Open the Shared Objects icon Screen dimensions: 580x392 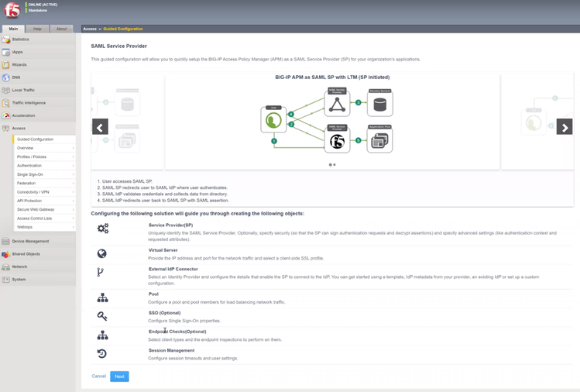pyautogui.click(x=5, y=254)
